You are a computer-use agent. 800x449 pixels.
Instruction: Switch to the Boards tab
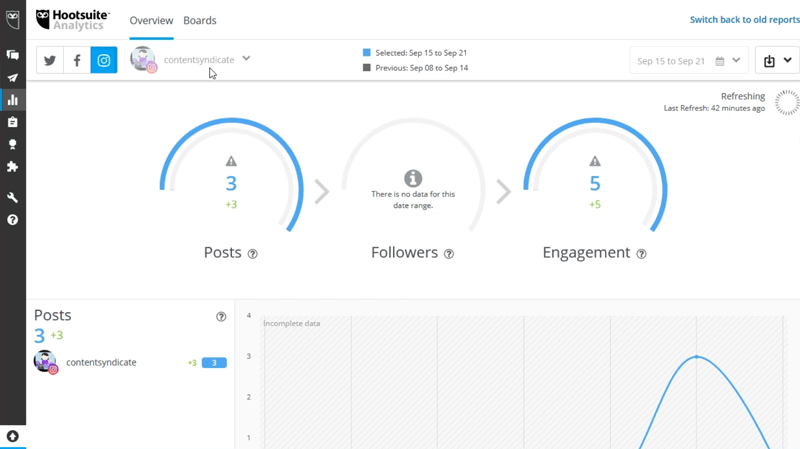coord(200,21)
